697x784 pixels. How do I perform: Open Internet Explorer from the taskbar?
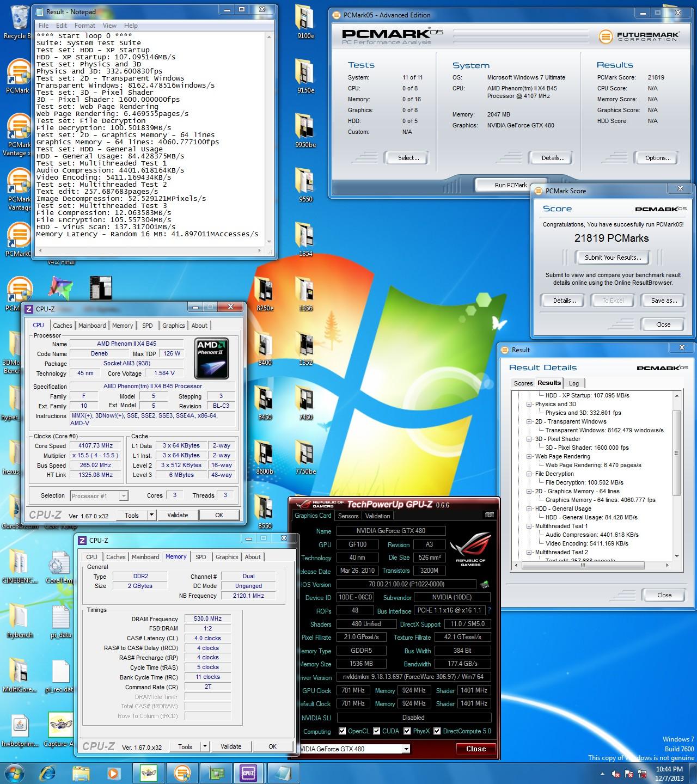(49, 773)
